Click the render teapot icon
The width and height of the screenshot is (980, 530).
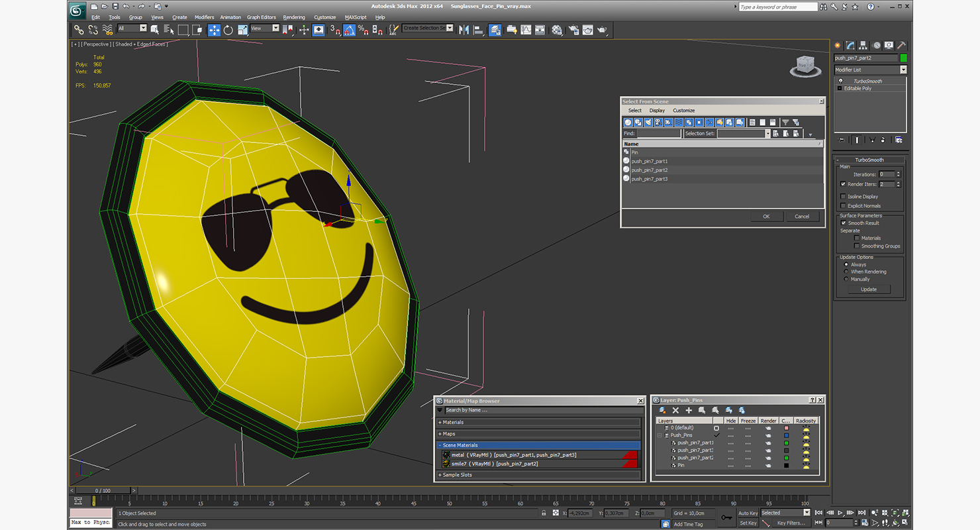coord(602,30)
